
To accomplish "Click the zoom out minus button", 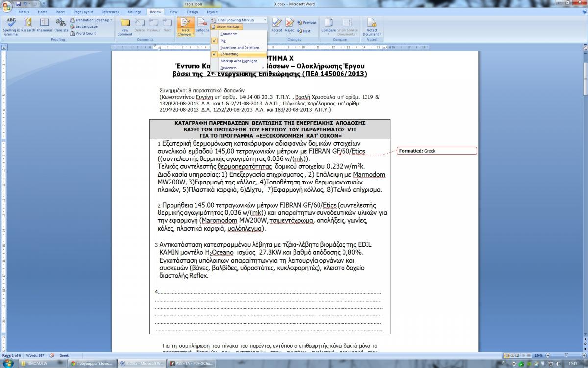I will pyautogui.click(x=547, y=355).
